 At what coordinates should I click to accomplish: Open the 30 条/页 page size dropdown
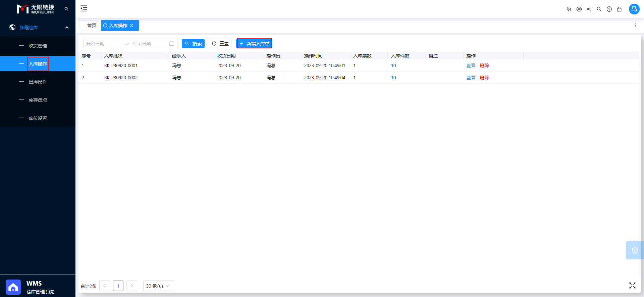click(x=158, y=286)
